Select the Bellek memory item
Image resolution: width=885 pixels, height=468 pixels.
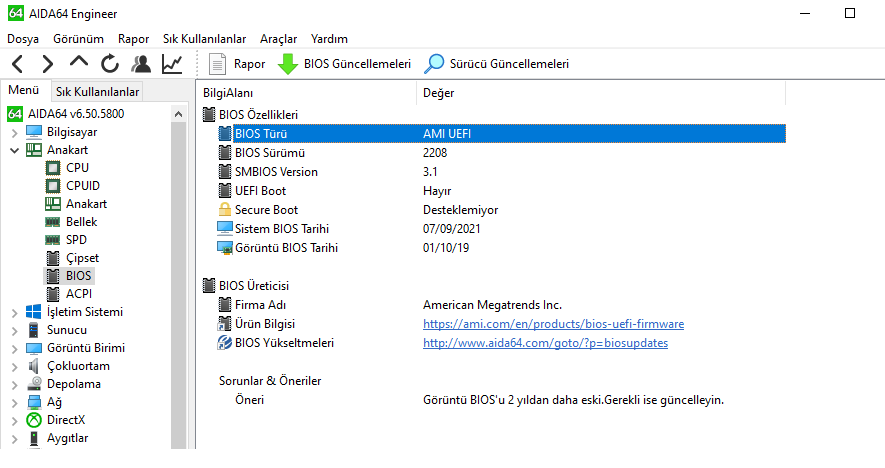coord(81,222)
